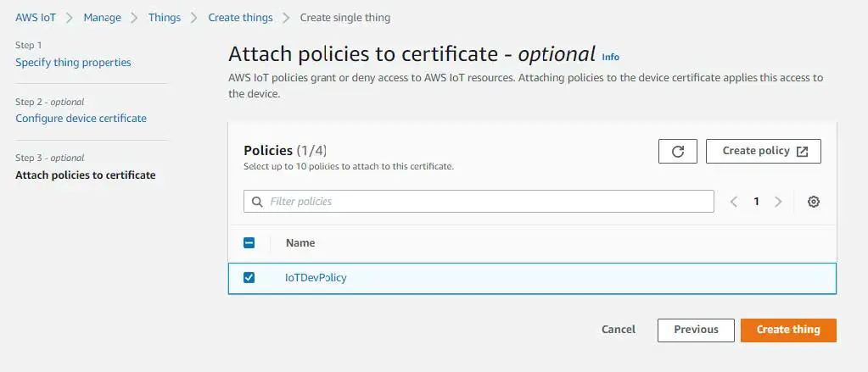The image size is (868, 372).
Task: Click the Previous button
Action: 696,330
